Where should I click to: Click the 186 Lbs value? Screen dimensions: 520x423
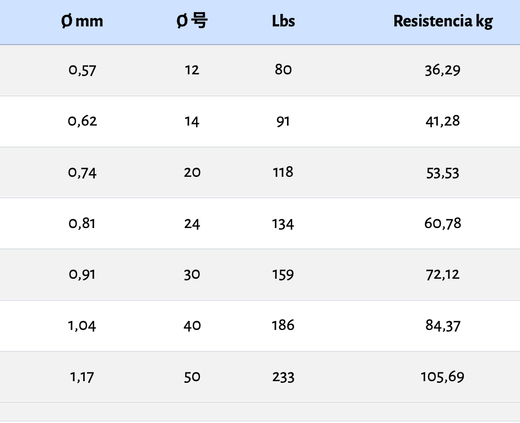[x=283, y=325]
